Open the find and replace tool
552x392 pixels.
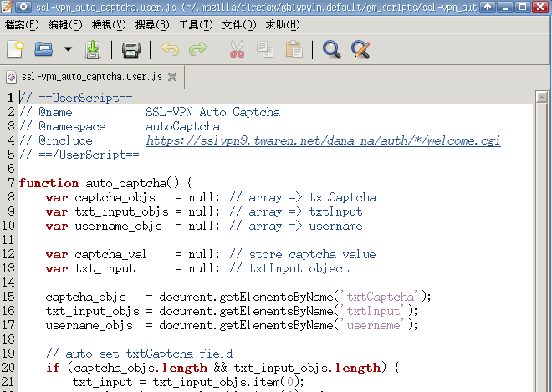click(360, 49)
